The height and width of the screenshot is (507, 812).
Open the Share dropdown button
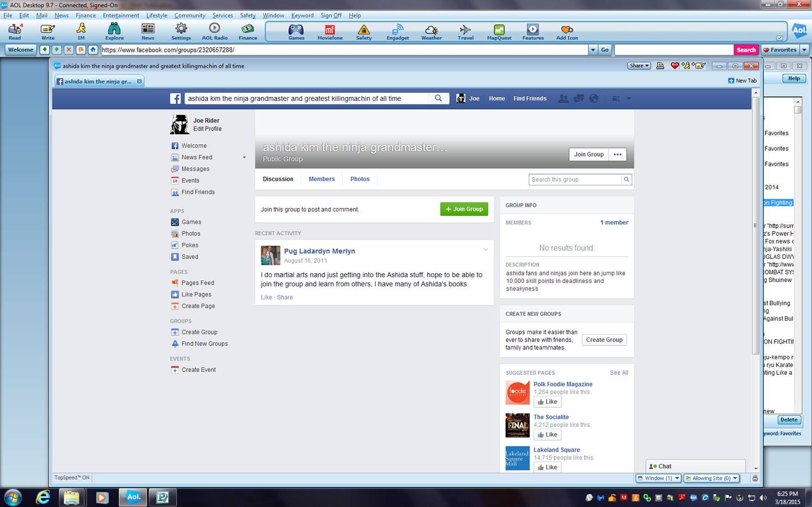click(x=639, y=66)
